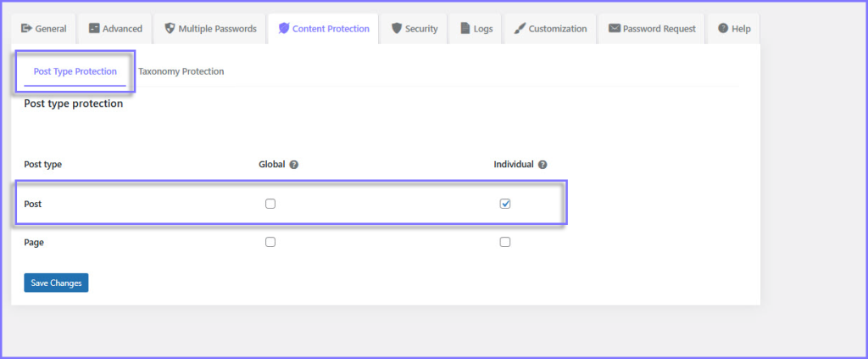Click the help icon beside Individual
Image resolution: width=868 pixels, height=359 pixels.
pos(542,165)
